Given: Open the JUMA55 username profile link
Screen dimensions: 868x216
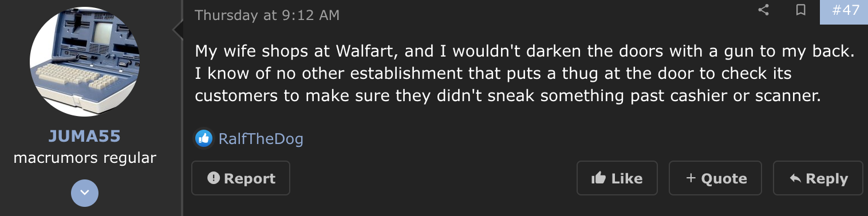Looking at the screenshot, I should (85, 137).
